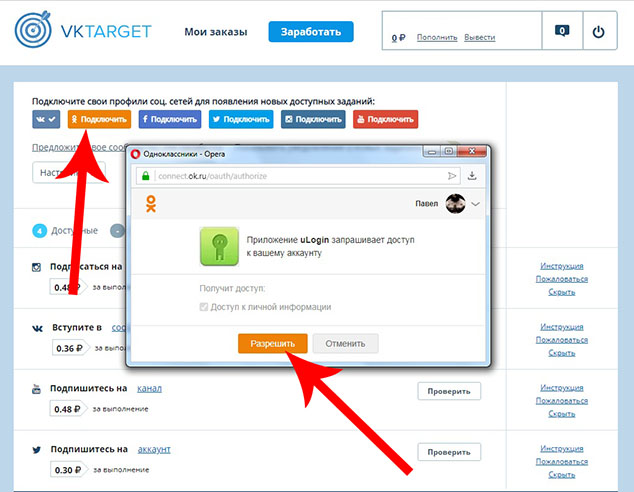
Task: Click the power logout icon
Action: point(598,32)
